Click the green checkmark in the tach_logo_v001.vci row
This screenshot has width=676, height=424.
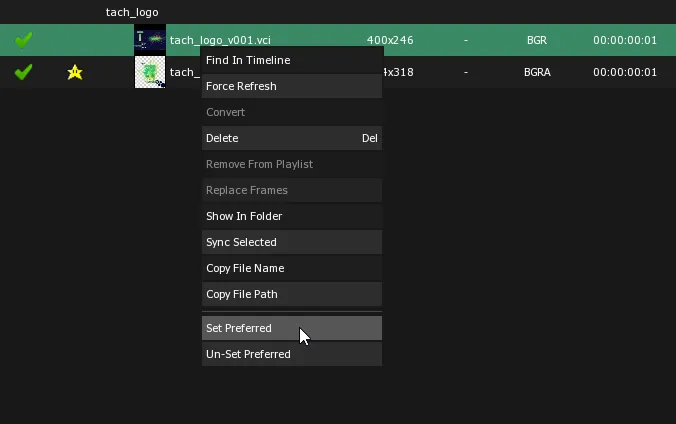pos(23,40)
